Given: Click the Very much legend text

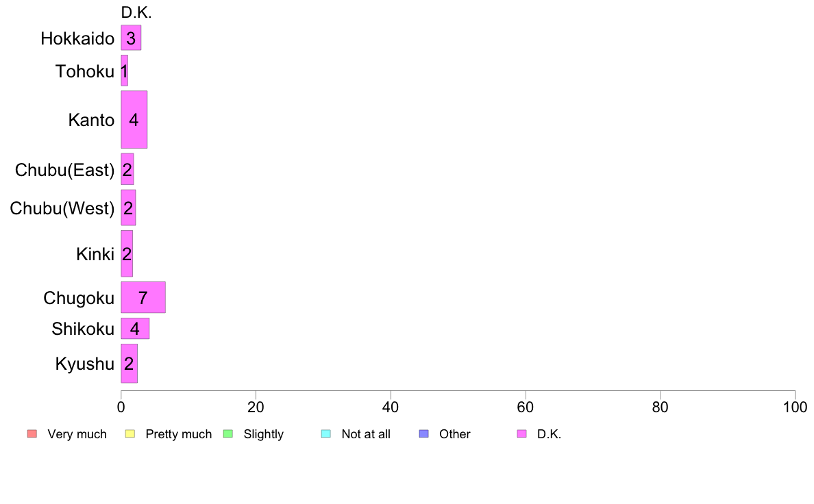Looking at the screenshot, I should pyautogui.click(x=77, y=434).
